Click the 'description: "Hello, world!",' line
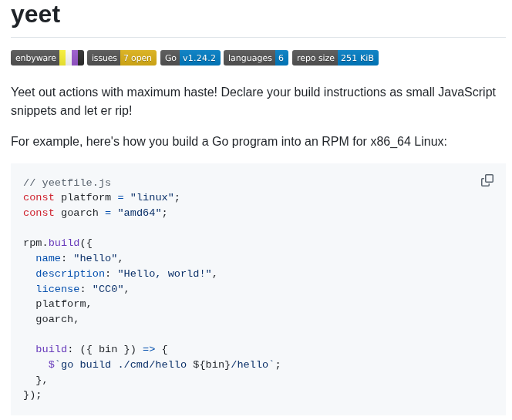 tap(126, 274)
